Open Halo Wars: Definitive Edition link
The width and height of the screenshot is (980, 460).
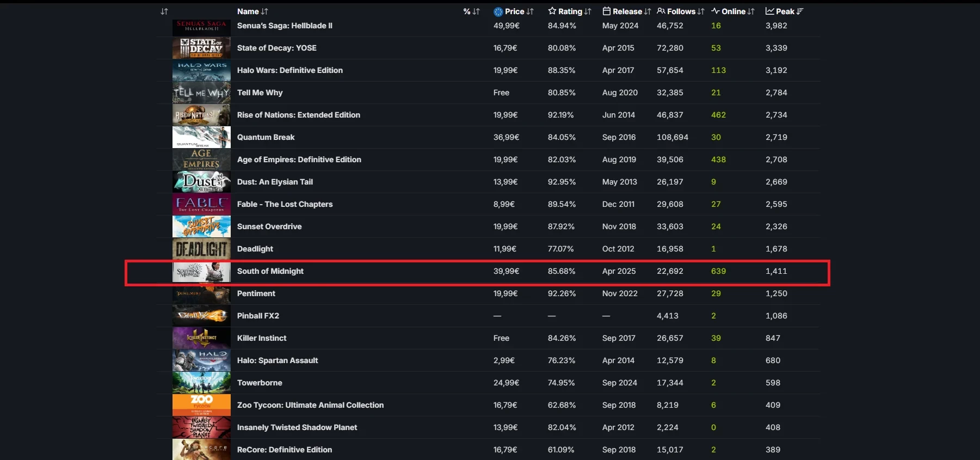pyautogui.click(x=289, y=70)
